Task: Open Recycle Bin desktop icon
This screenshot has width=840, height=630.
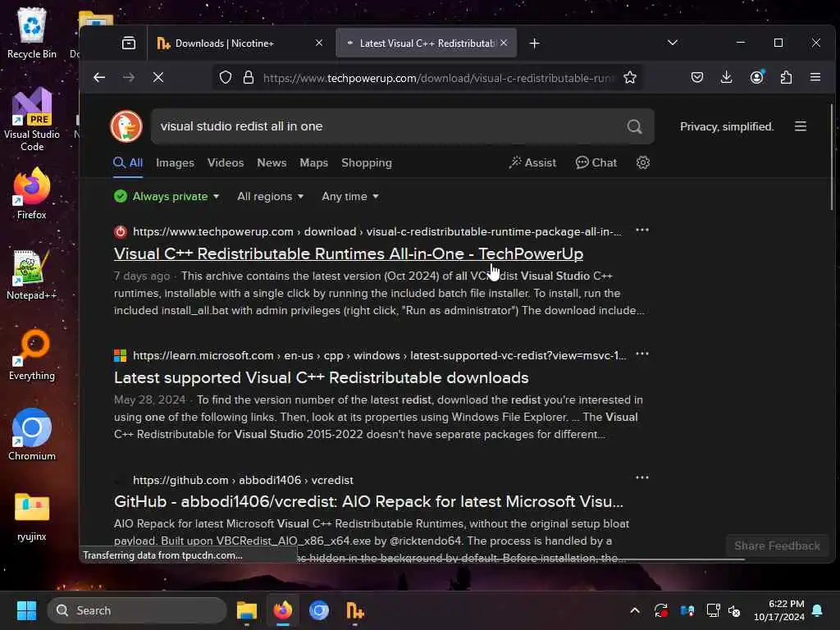Action: pyautogui.click(x=32, y=33)
